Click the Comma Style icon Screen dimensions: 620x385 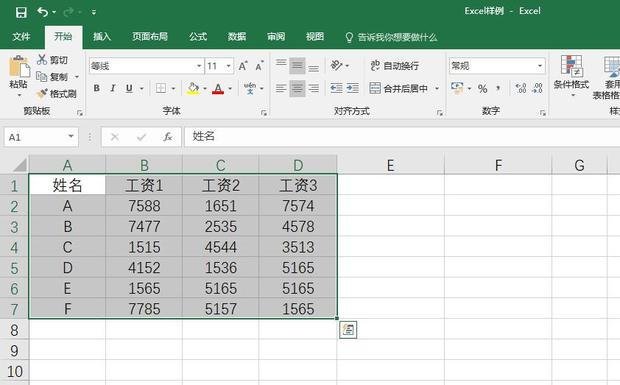(498, 88)
